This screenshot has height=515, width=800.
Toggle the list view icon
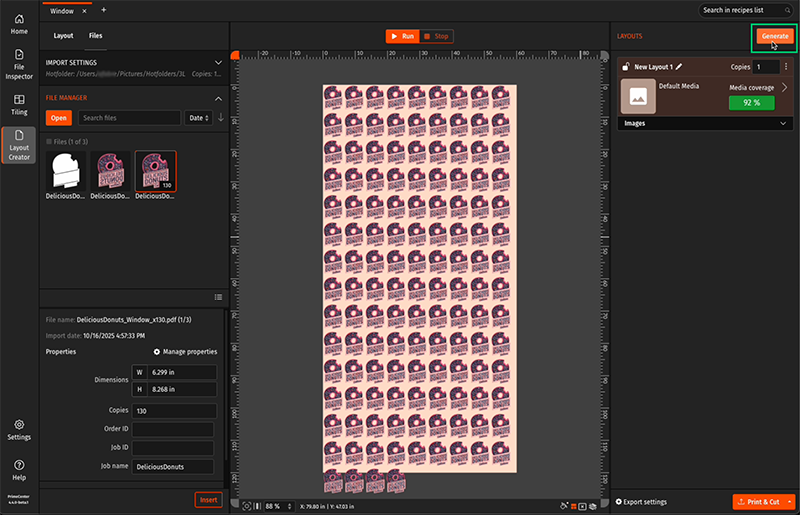tap(218, 297)
